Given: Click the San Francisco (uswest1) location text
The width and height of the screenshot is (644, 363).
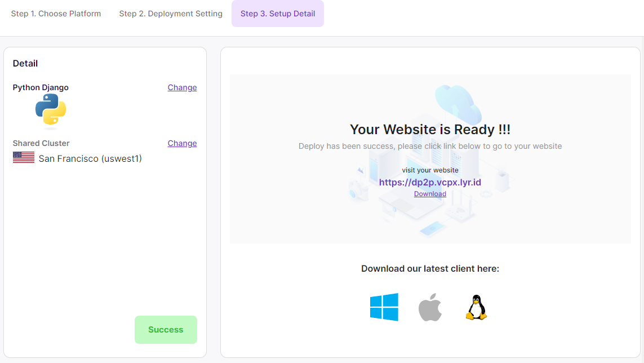Looking at the screenshot, I should tap(90, 158).
